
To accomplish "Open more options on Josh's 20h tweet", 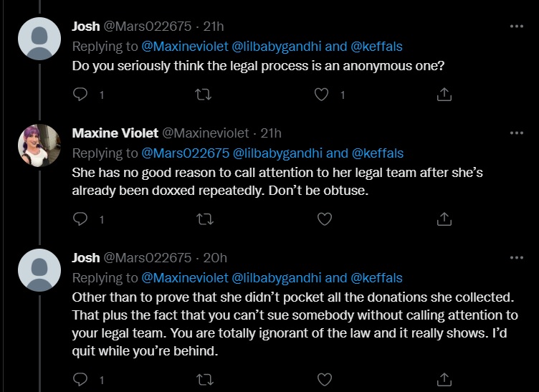I will [x=517, y=258].
